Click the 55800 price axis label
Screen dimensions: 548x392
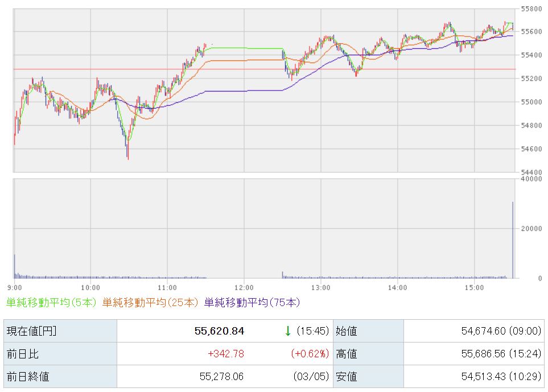[x=530, y=9]
